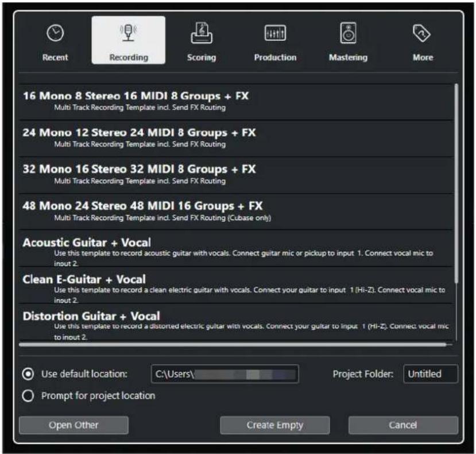Viewport: 476px width, 454px height.
Task: Open the Production mixer faders icon
Action: [275, 33]
